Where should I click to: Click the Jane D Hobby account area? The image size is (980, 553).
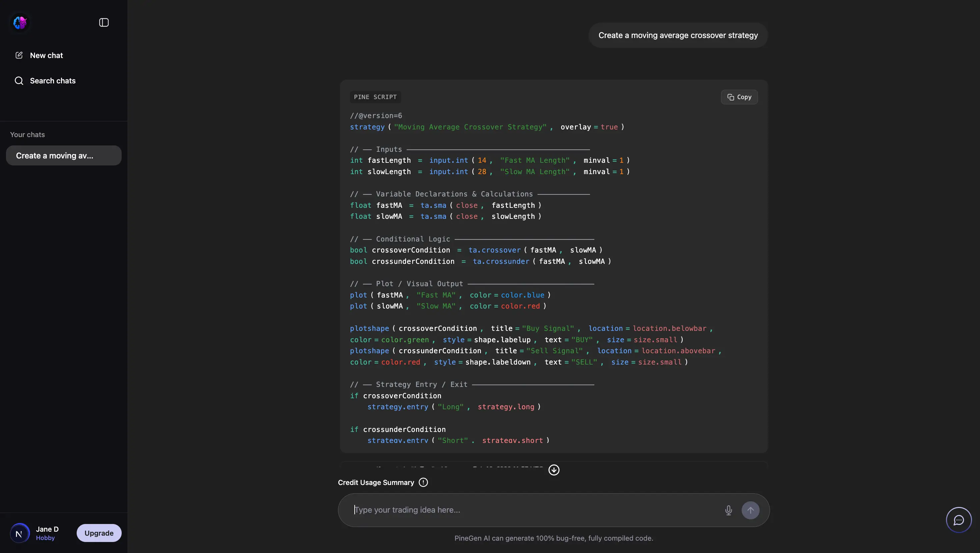(x=47, y=533)
